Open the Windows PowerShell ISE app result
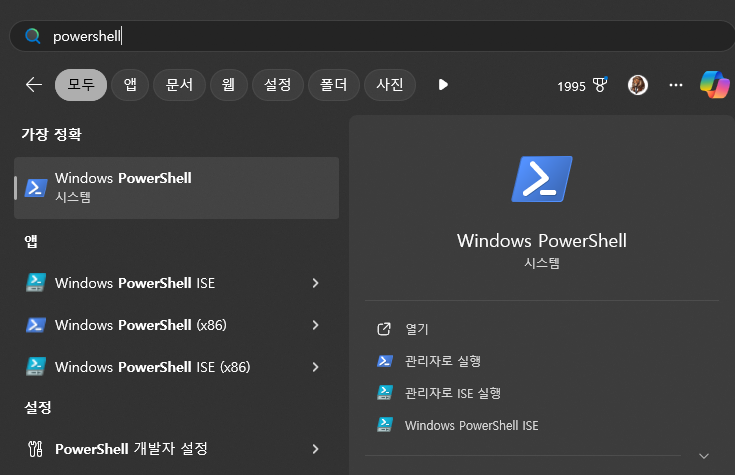Screen dimensions: 735x475 pos(177,283)
